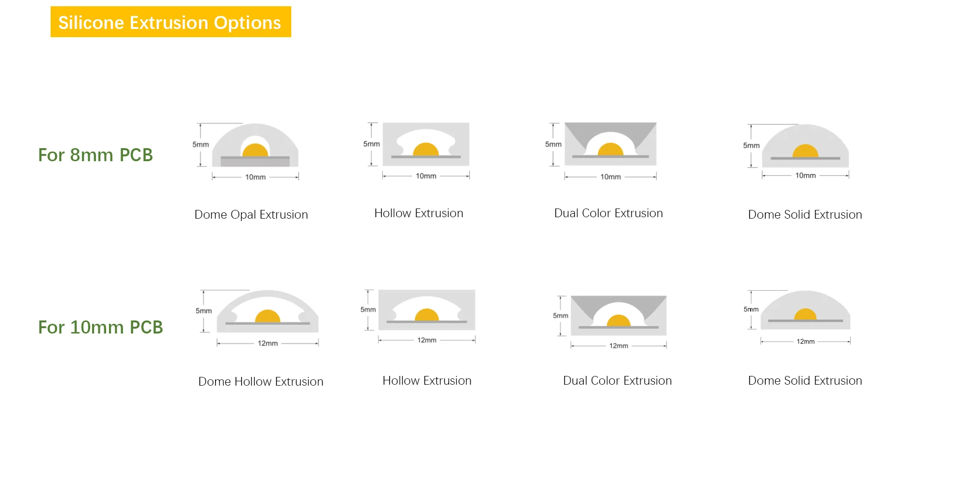The width and height of the screenshot is (980, 500).
Task: Click the Silicone Extrusion Options title banner
Action: 171,22
